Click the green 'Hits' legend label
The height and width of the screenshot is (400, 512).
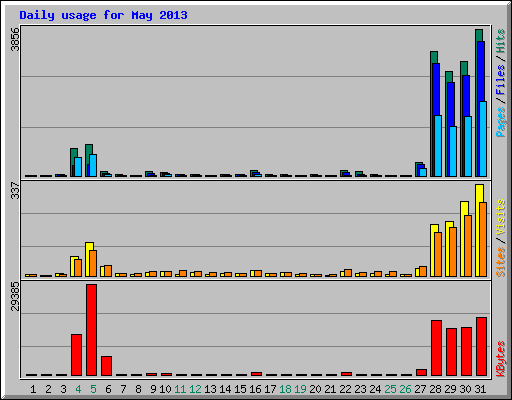point(501,41)
